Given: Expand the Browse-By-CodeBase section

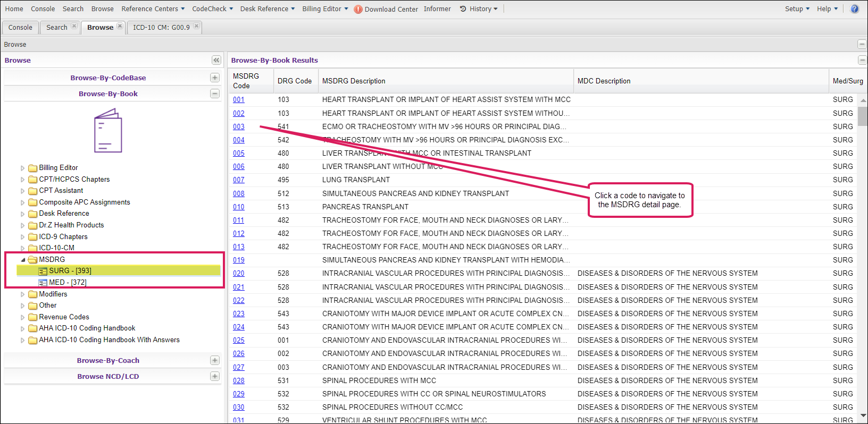Looking at the screenshot, I should coord(215,78).
